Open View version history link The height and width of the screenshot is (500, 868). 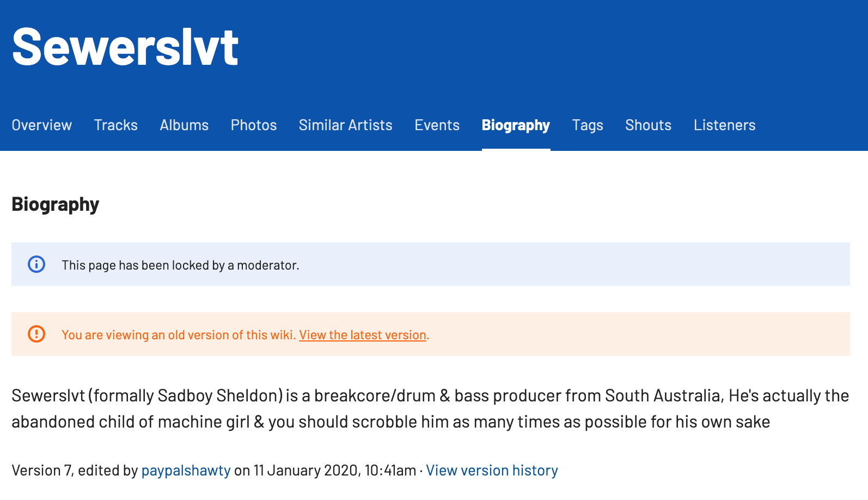click(492, 471)
